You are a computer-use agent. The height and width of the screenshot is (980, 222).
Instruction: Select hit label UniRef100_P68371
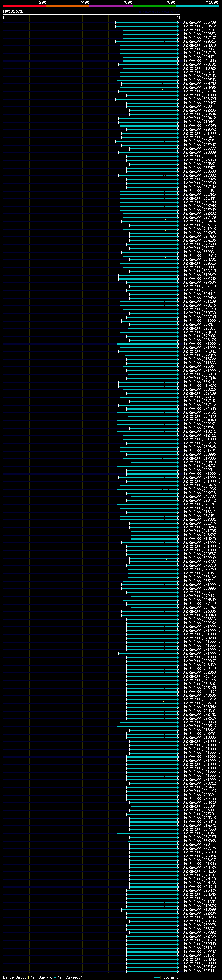pyautogui.click(x=199, y=929)
